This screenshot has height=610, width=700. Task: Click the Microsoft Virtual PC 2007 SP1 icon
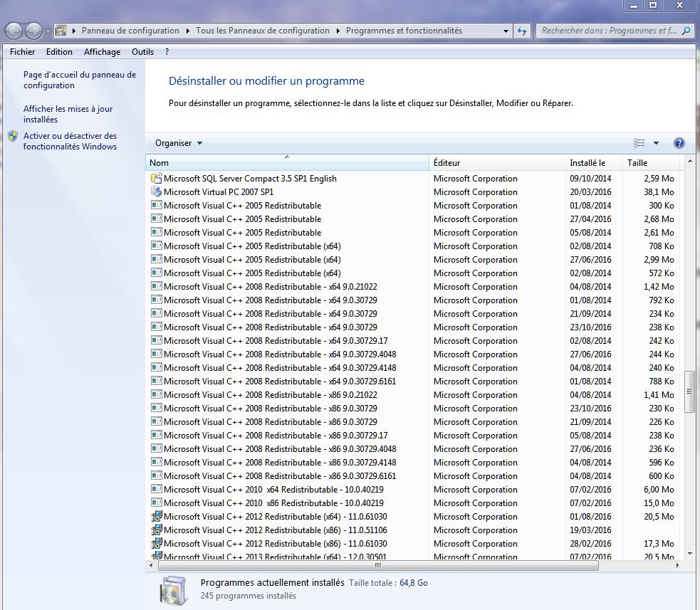tap(157, 192)
